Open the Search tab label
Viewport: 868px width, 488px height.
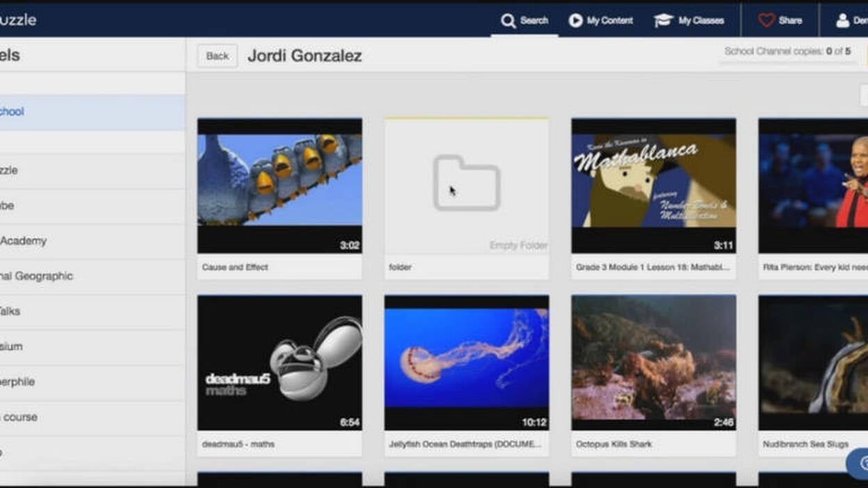(x=534, y=21)
